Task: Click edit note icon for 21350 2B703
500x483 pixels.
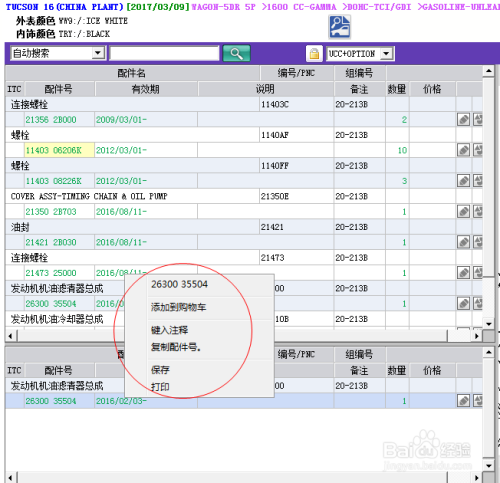Action: 463,212
